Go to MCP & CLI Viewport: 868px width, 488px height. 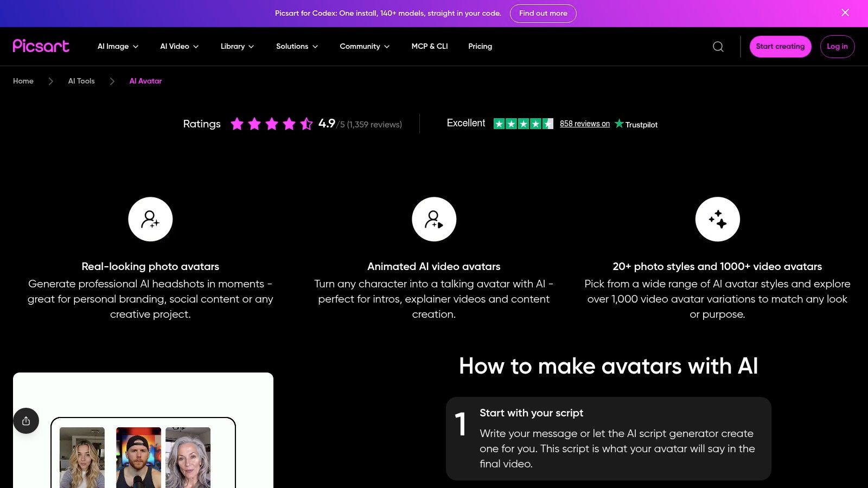pos(430,47)
